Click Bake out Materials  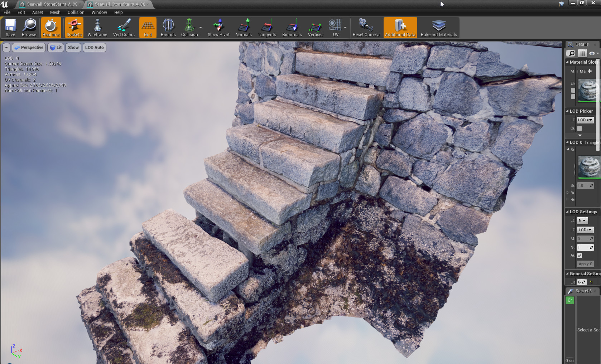tap(439, 28)
